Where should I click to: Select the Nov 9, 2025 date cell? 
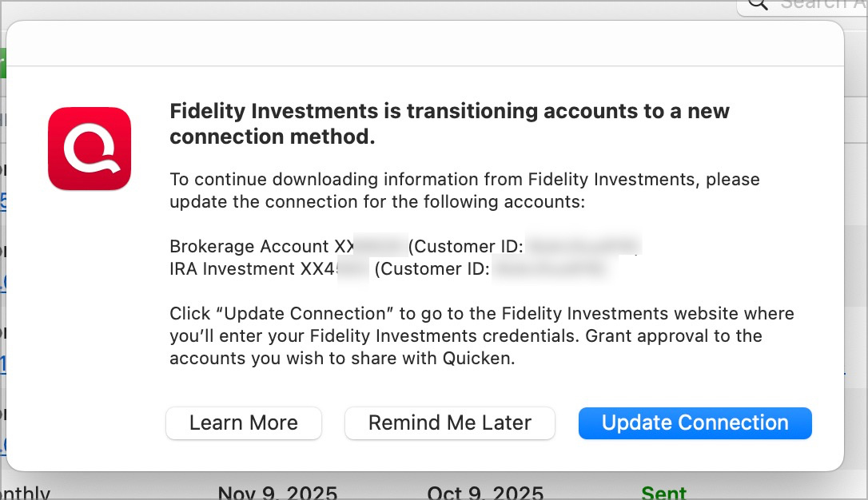(277, 493)
